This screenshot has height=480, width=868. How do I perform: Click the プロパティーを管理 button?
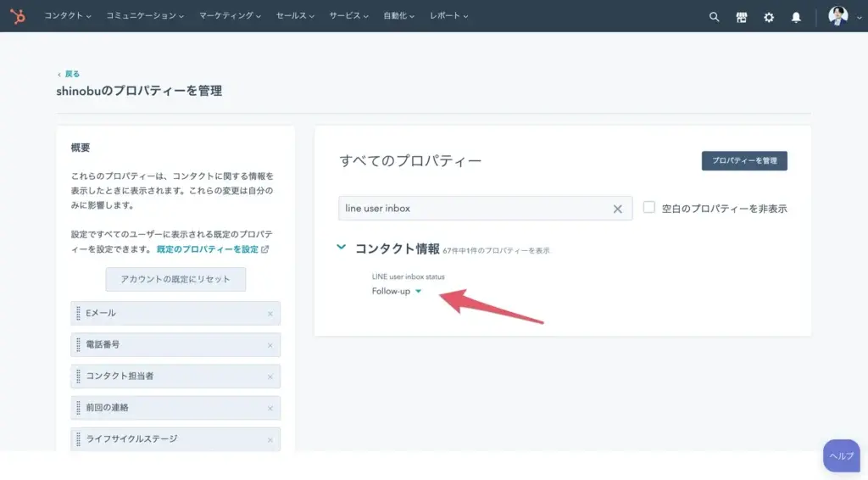click(744, 160)
